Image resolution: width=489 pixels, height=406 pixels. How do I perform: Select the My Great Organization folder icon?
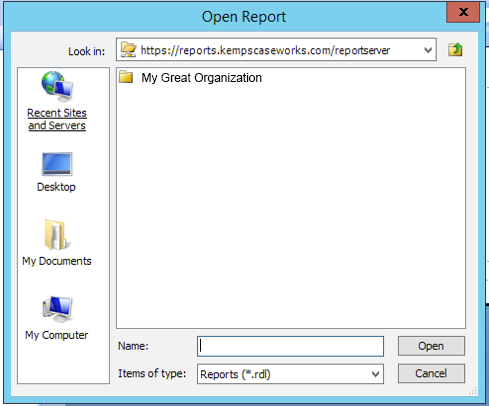[x=126, y=77]
